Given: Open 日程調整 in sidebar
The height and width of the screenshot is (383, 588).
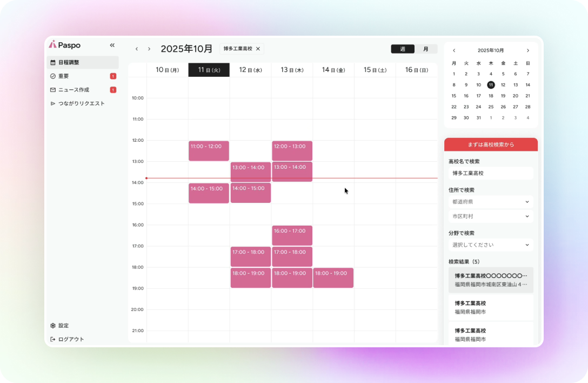Looking at the screenshot, I should [83, 62].
